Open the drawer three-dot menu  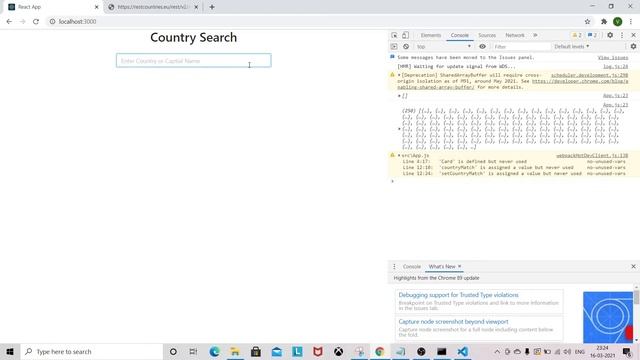coord(394,267)
